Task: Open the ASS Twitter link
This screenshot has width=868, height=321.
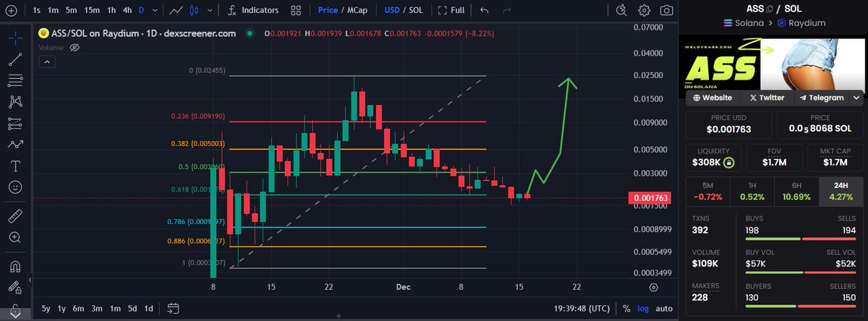Action: tap(767, 98)
